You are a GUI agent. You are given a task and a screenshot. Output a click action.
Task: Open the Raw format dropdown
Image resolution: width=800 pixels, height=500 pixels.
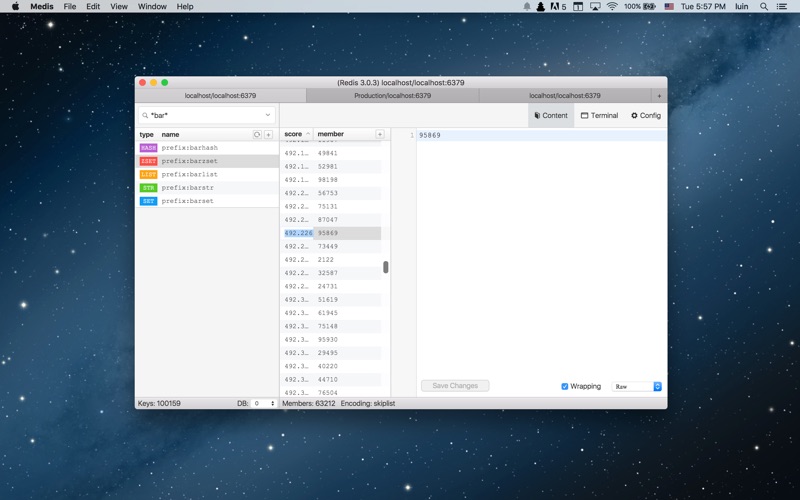[x=637, y=386]
